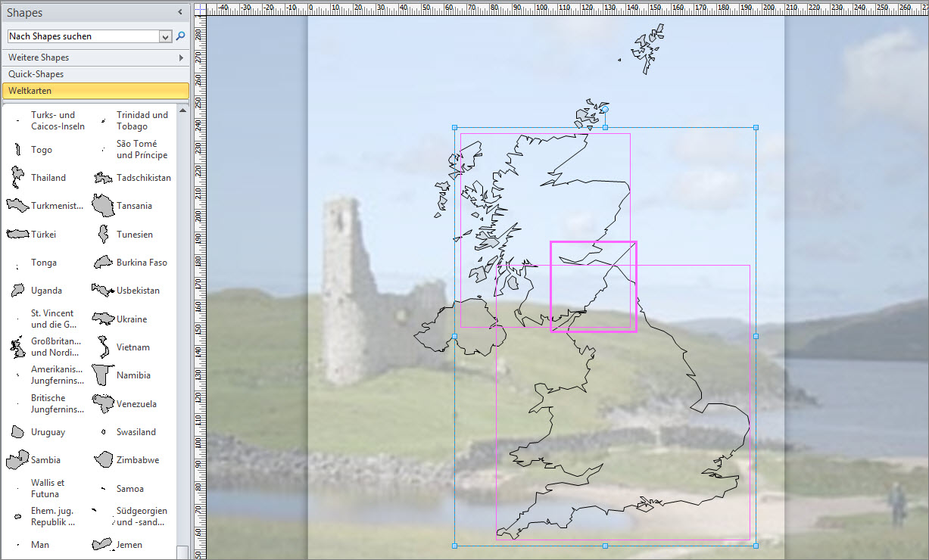Select the Usbekistan map shape
Viewport: 929px width, 560px height.
click(103, 291)
